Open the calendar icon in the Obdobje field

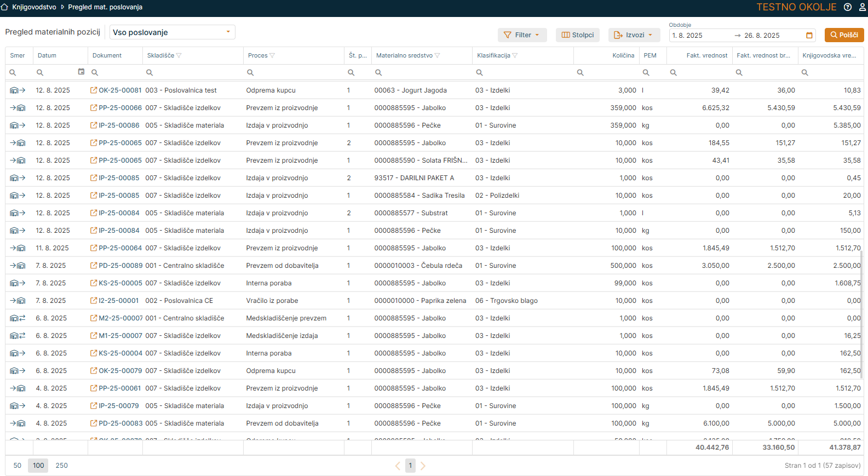809,36
